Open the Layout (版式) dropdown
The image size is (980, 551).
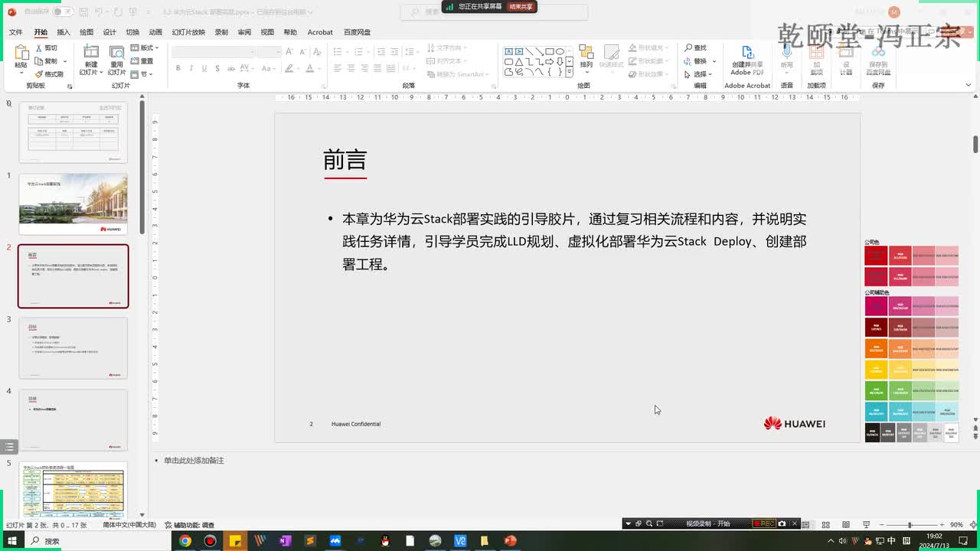point(144,47)
